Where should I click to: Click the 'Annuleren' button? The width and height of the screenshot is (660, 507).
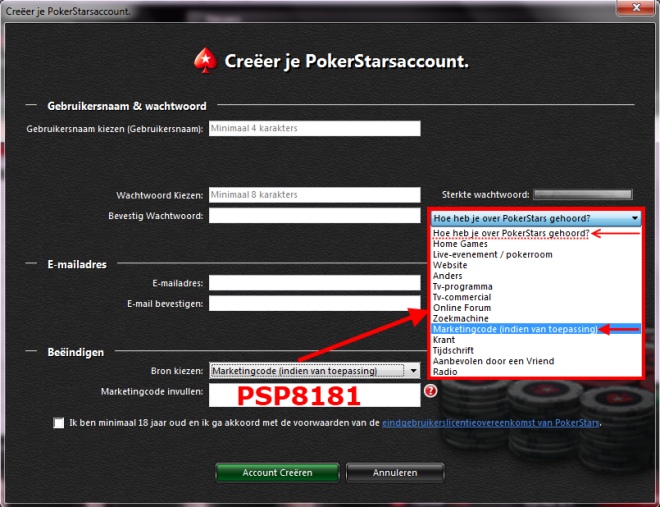point(395,472)
